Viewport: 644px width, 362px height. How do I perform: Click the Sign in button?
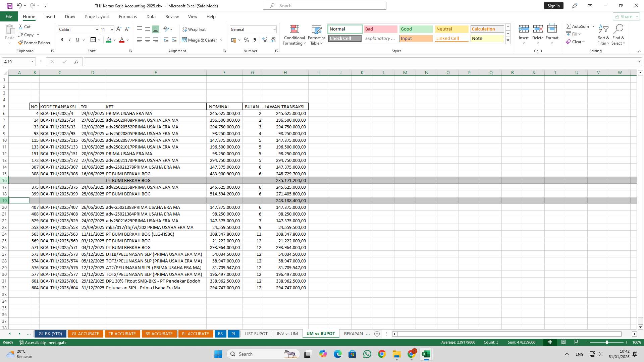coord(553,5)
